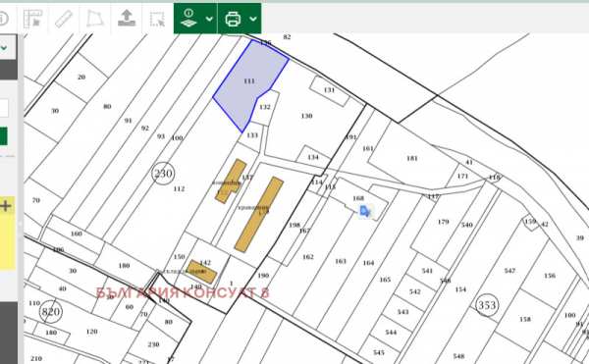The height and width of the screenshot is (364, 589).
Task: Click parcel label 20
Action: [x=81, y=77]
